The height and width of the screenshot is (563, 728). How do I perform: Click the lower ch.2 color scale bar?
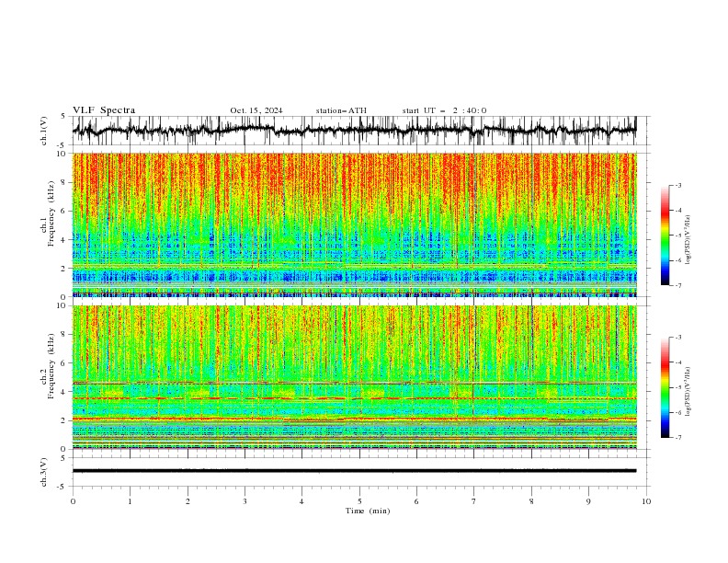click(x=665, y=387)
